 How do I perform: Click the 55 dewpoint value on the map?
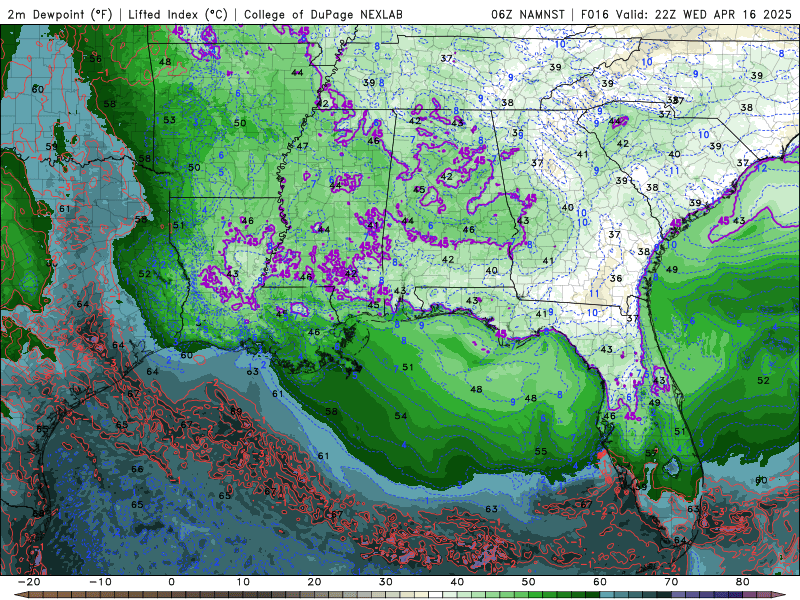[x=541, y=451]
